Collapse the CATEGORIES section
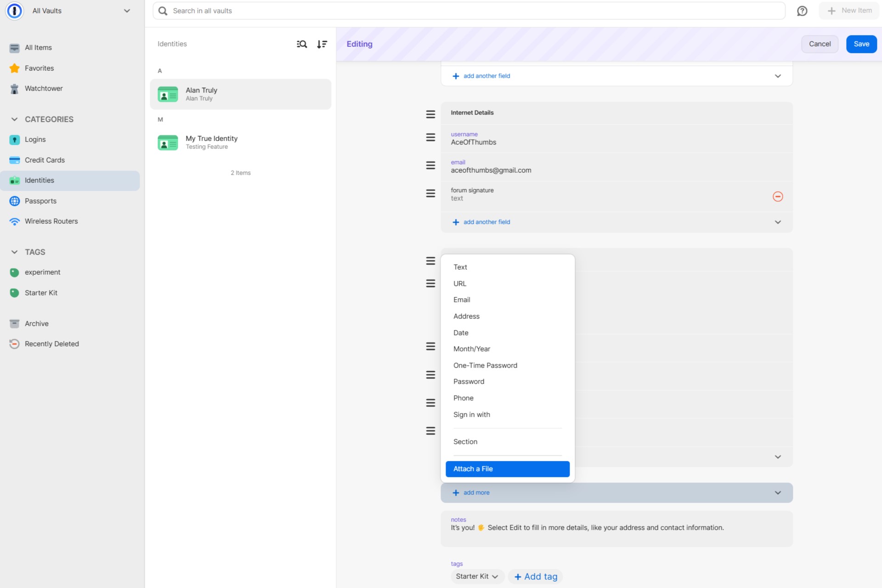 click(x=15, y=119)
